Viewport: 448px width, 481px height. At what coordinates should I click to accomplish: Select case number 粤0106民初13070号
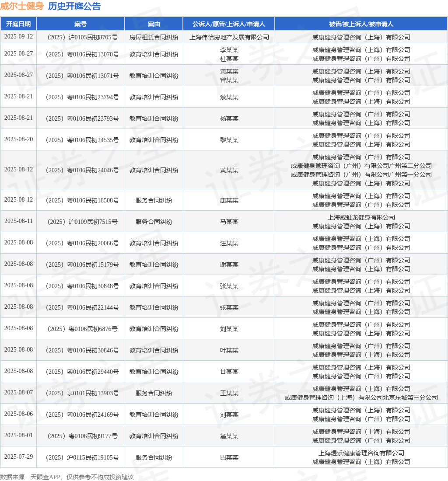pyautogui.click(x=82, y=55)
